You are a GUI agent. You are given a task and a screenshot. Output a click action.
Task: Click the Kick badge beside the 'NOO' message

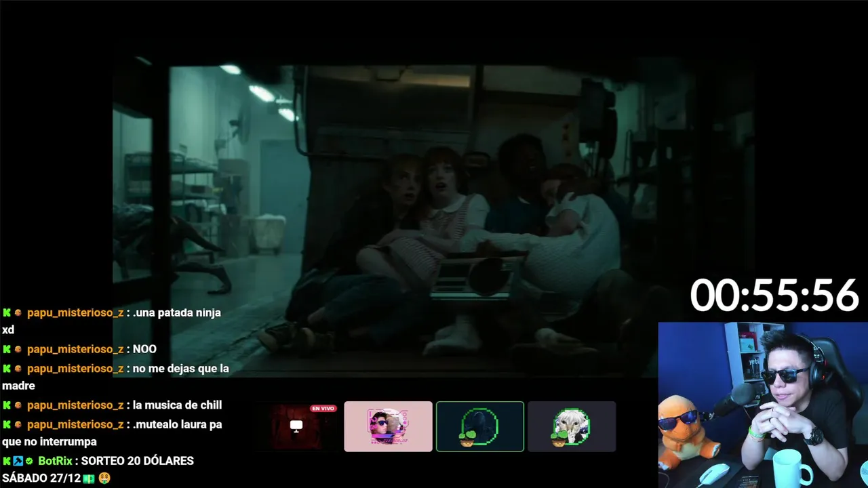(x=7, y=350)
